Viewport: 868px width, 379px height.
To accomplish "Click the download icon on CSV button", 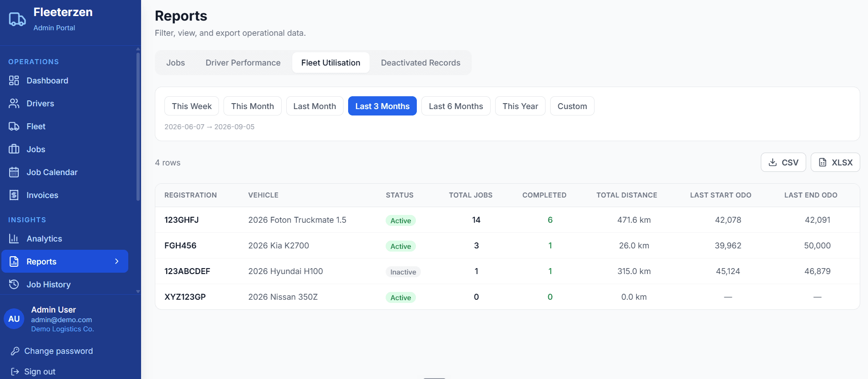I will point(773,162).
